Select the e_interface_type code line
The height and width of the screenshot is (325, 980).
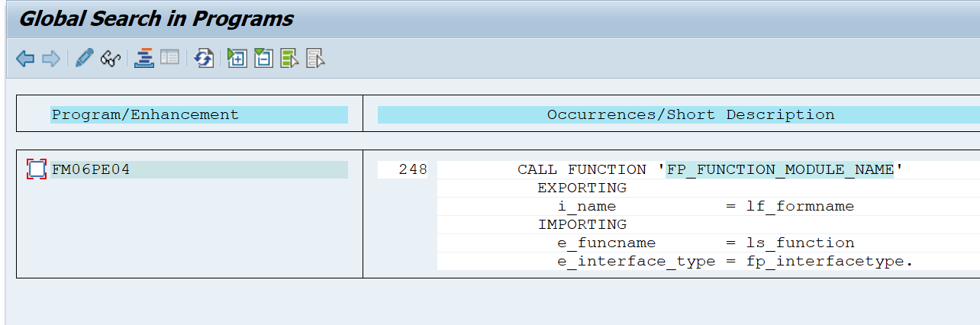734,262
